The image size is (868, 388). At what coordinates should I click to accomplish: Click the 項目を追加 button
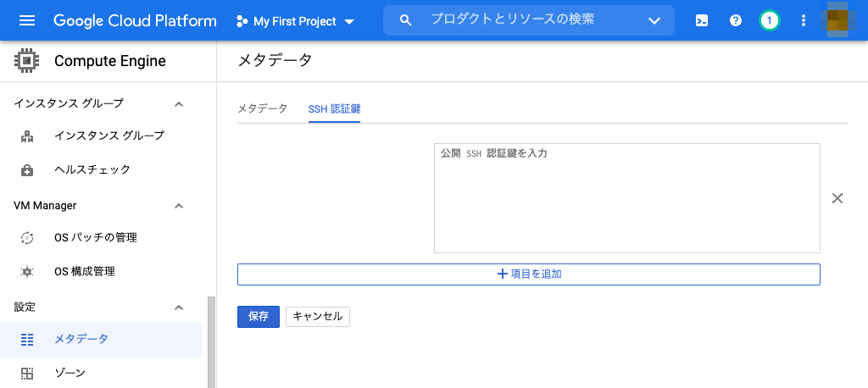(529, 274)
